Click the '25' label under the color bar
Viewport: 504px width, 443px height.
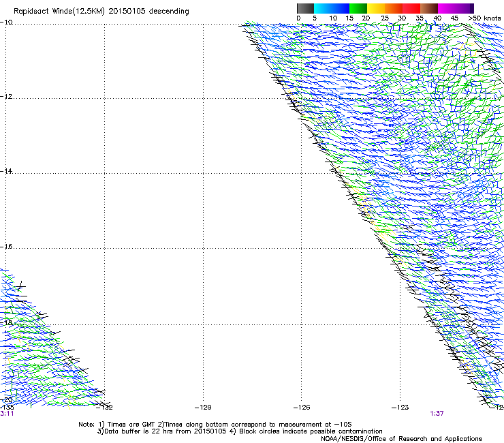[385, 18]
